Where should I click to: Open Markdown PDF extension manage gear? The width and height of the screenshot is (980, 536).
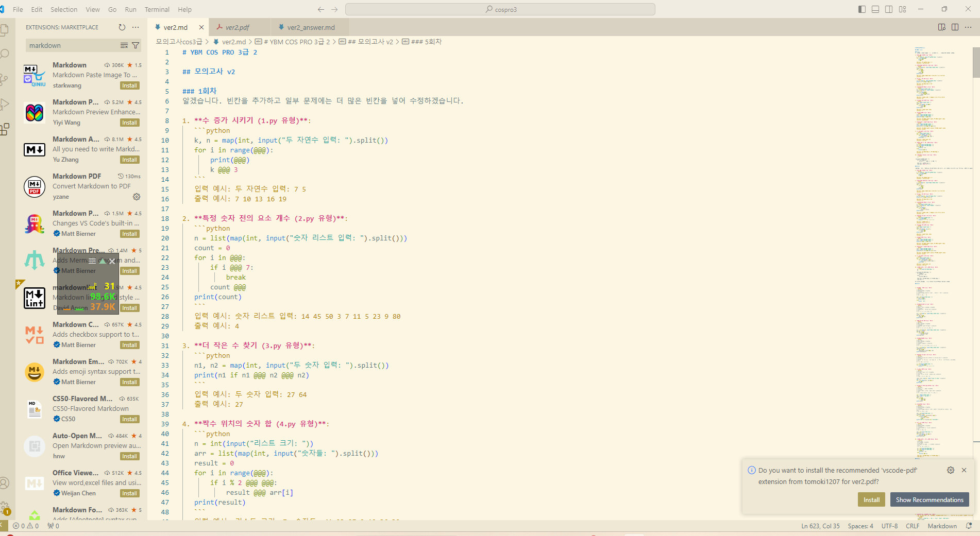(137, 197)
